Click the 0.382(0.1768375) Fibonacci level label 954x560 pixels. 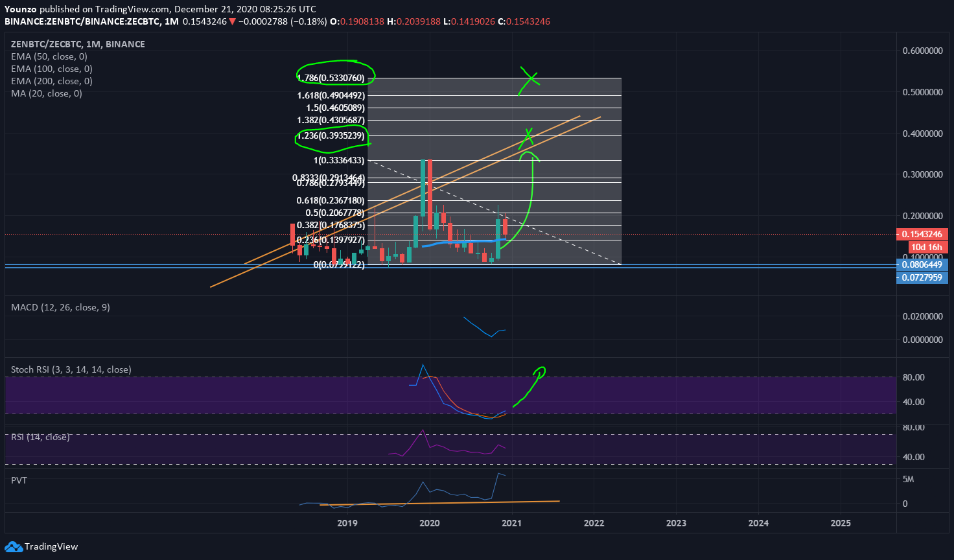(x=331, y=225)
